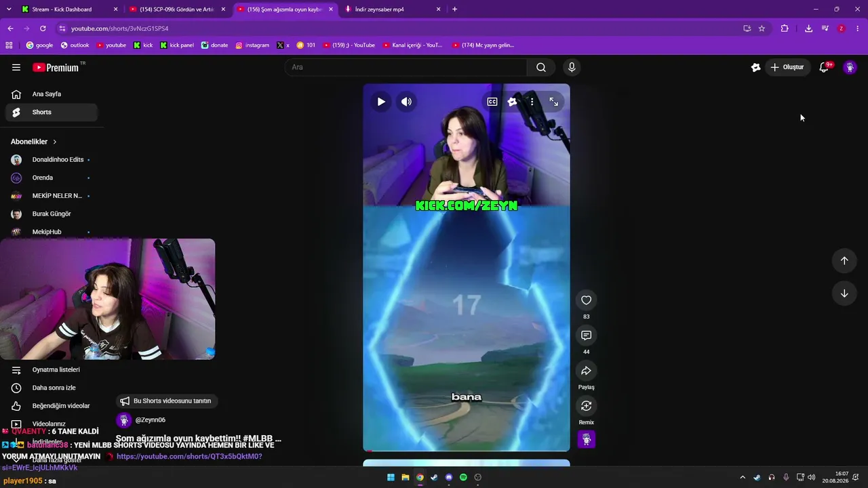Open Daha sonra izle list

(51, 388)
